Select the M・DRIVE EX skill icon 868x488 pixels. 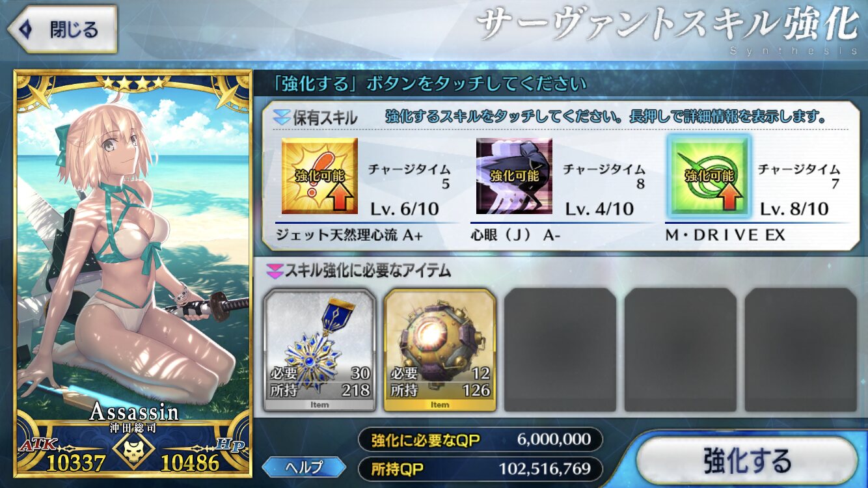coord(709,176)
